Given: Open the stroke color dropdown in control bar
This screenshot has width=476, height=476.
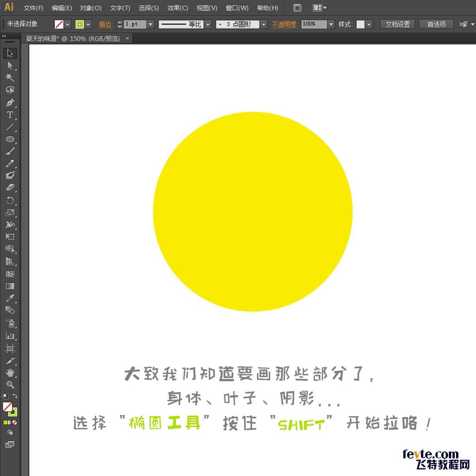Looking at the screenshot, I should pyautogui.click(x=88, y=24).
